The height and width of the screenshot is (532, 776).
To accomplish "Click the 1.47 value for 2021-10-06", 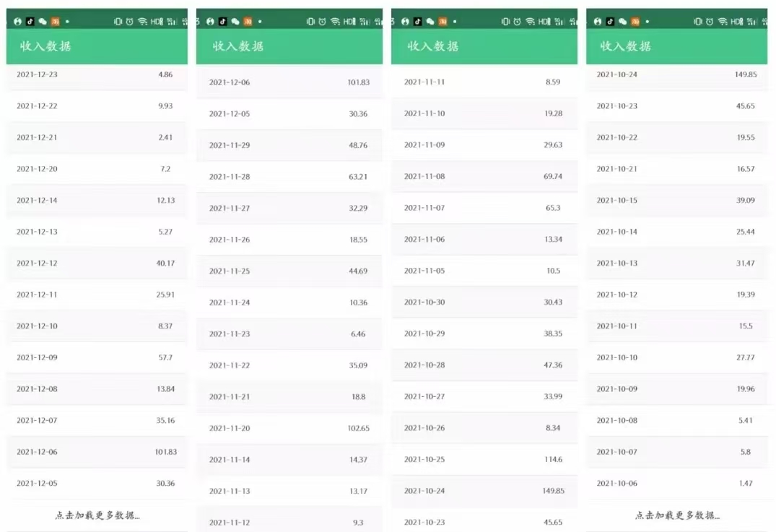I will (x=746, y=484).
